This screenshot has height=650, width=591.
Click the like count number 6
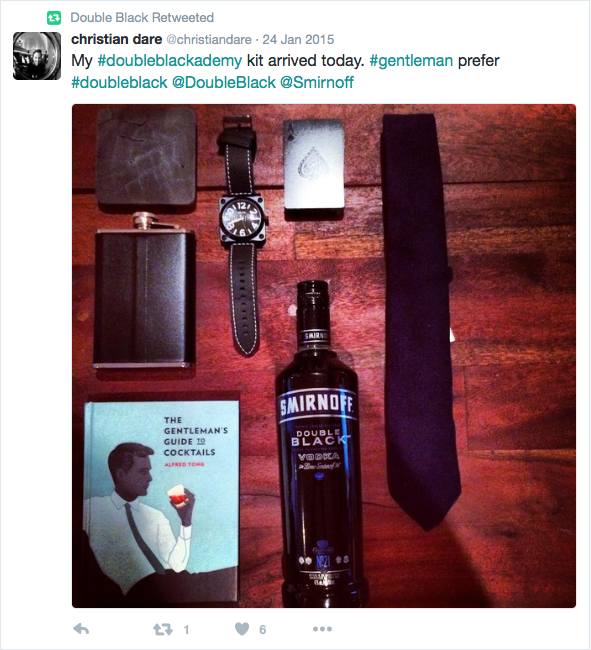(x=263, y=630)
